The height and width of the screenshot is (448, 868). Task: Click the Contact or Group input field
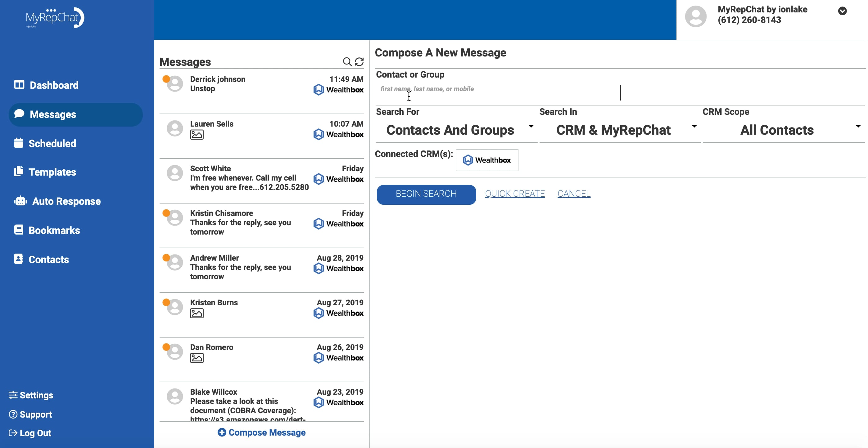point(620,92)
